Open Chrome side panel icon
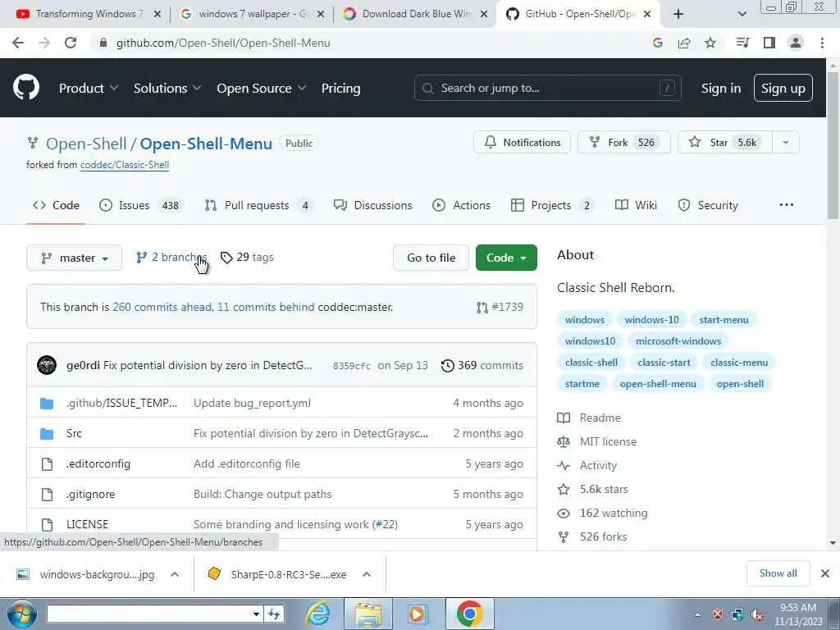The image size is (840, 630). pos(769,43)
